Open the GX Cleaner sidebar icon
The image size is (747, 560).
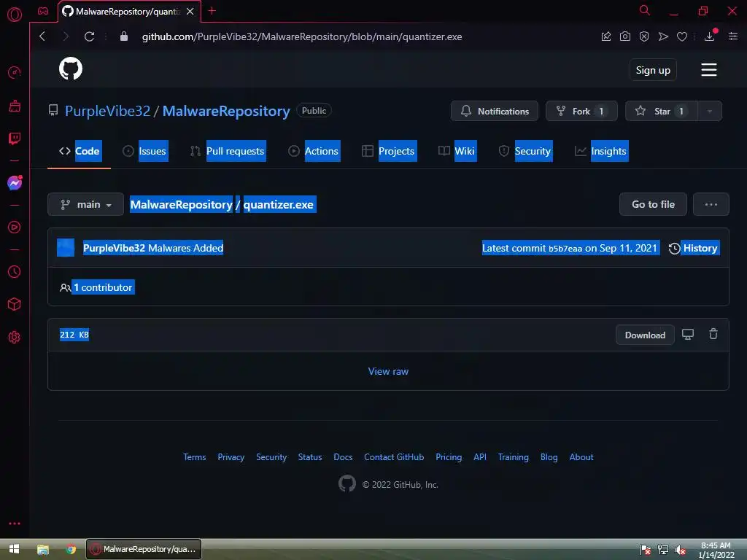[15, 106]
